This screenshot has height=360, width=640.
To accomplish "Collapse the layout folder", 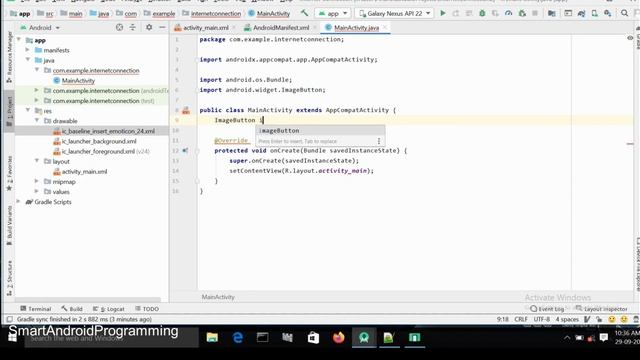I will coord(37,161).
